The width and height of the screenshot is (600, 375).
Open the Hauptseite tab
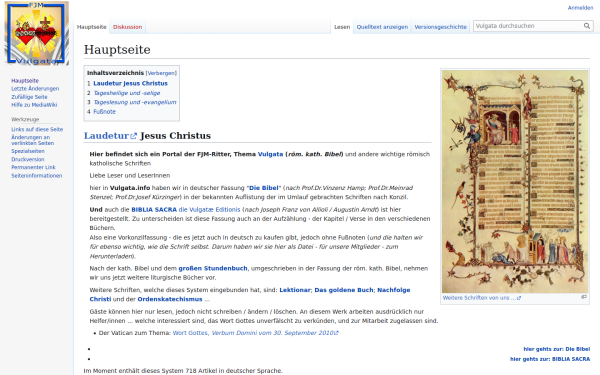pyautogui.click(x=91, y=27)
